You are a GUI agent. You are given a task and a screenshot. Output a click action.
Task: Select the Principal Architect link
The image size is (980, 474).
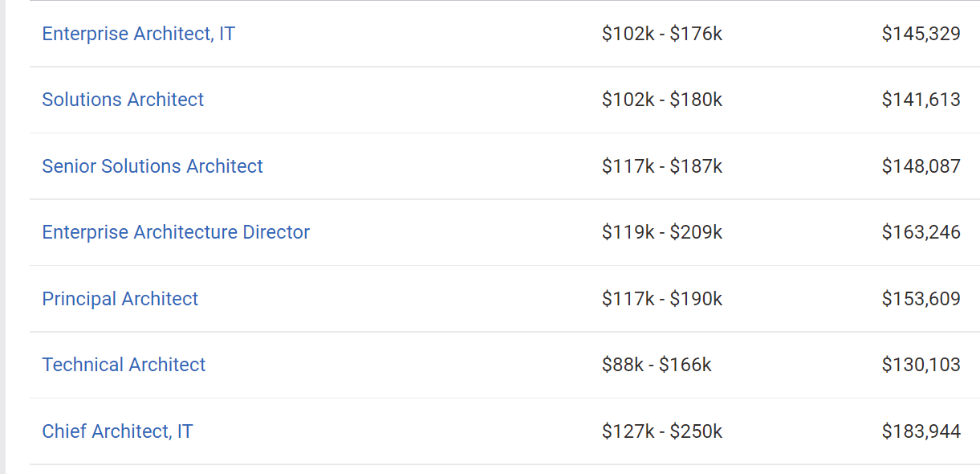click(x=120, y=299)
